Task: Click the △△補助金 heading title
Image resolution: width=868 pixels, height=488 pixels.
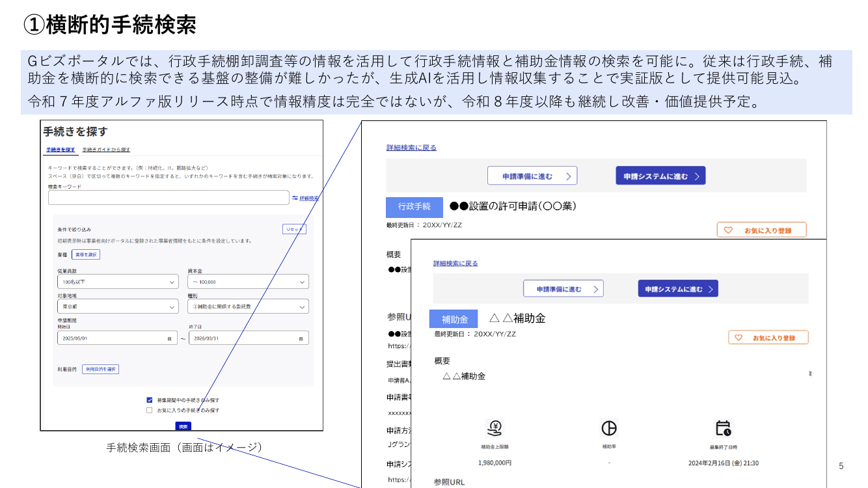Action: [x=517, y=318]
